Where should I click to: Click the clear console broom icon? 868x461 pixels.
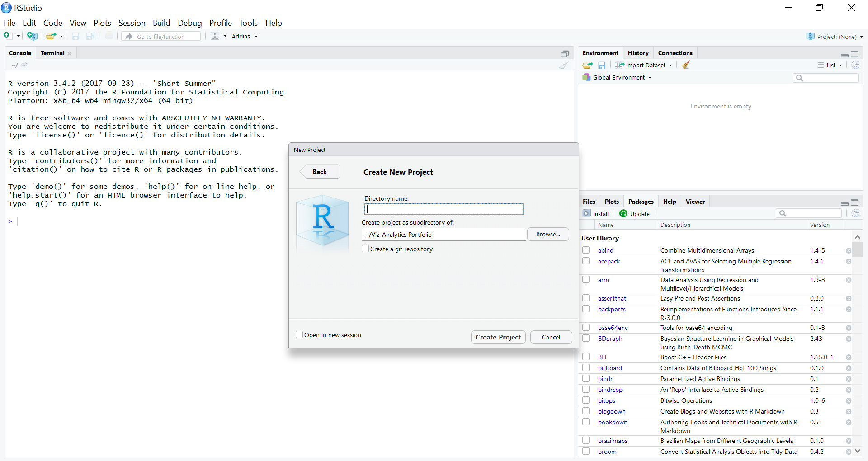click(564, 65)
